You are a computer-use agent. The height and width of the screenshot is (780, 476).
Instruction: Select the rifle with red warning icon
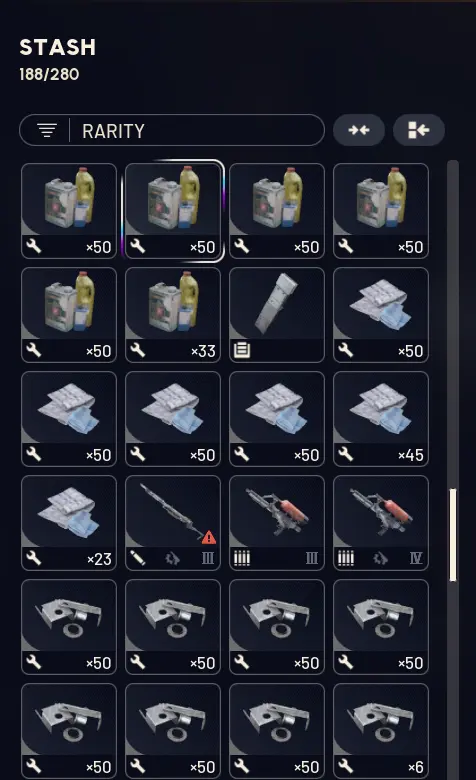(x=173, y=522)
